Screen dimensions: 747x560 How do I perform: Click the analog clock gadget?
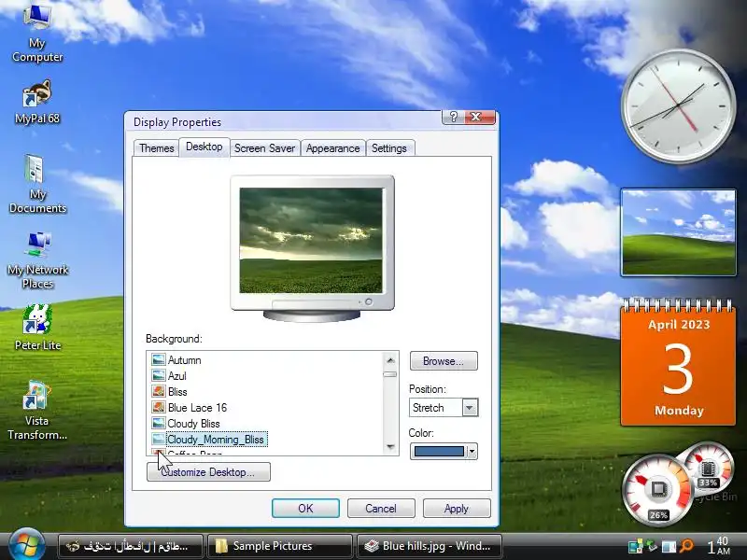click(679, 105)
